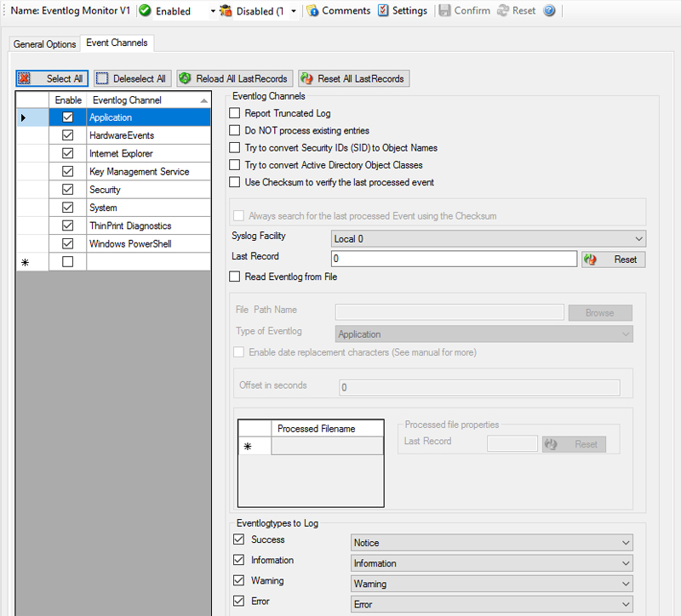Screen dimensions: 681x616
Task: Click the File Path Name field
Action: [449, 312]
